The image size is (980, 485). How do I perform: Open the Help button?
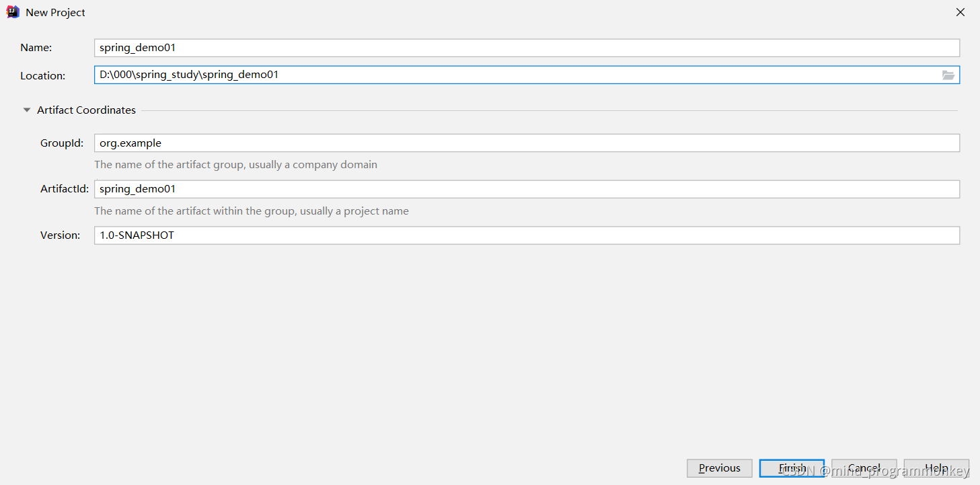[936, 468]
